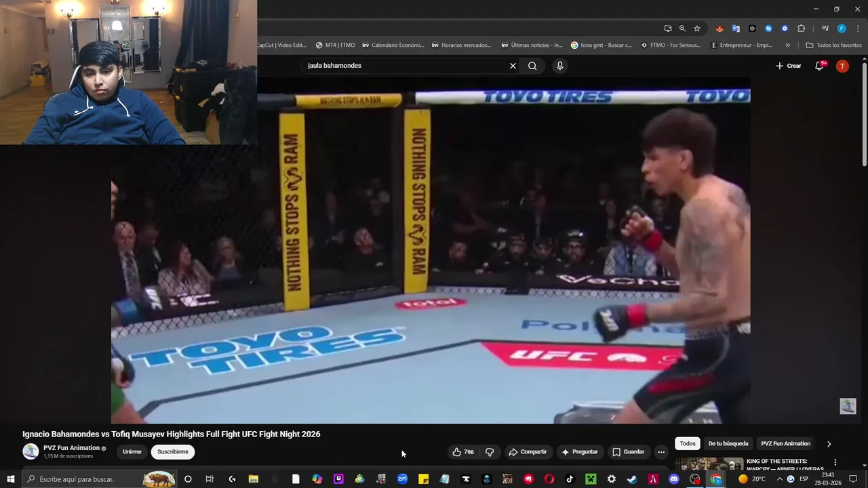The image size is (868, 488).
Task: Open the PVZ Fun Animation channel avatar
Action: coord(31,451)
